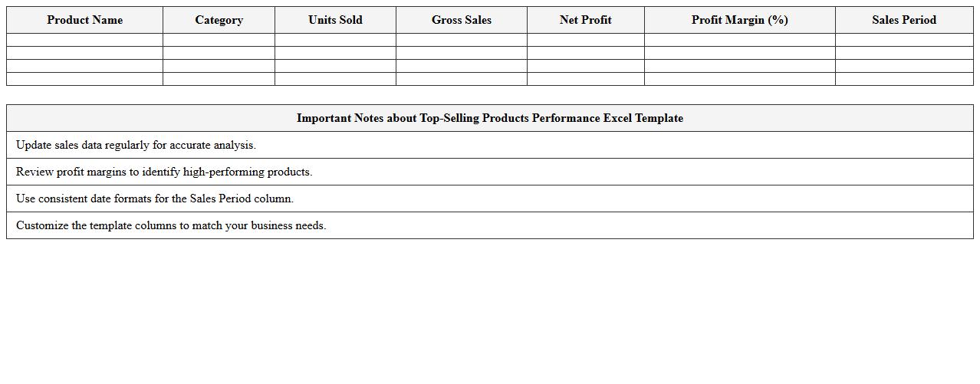
Task: Click the 'Use consistent date formats' note
Action: 155,199
